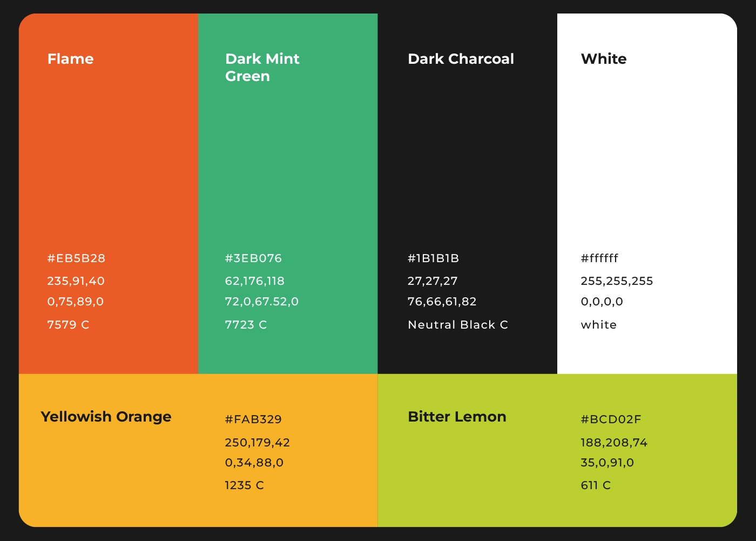
Task: Click the Flame title text
Action: tap(71, 59)
